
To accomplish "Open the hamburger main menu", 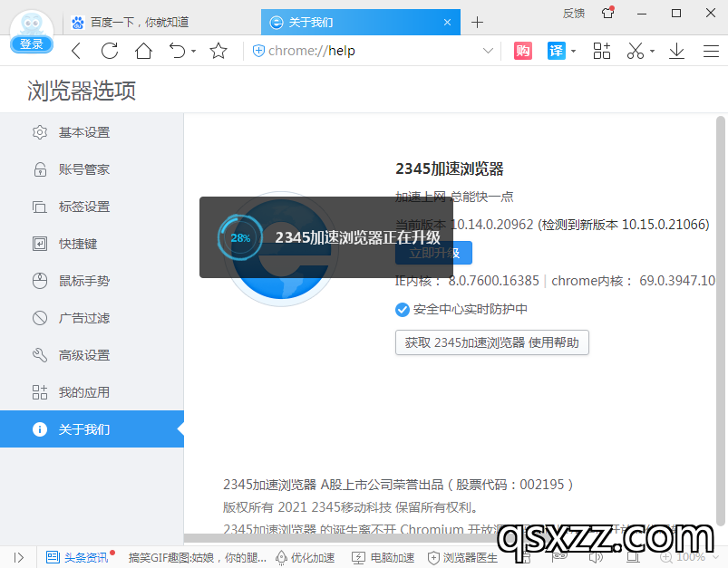I will click(x=711, y=51).
